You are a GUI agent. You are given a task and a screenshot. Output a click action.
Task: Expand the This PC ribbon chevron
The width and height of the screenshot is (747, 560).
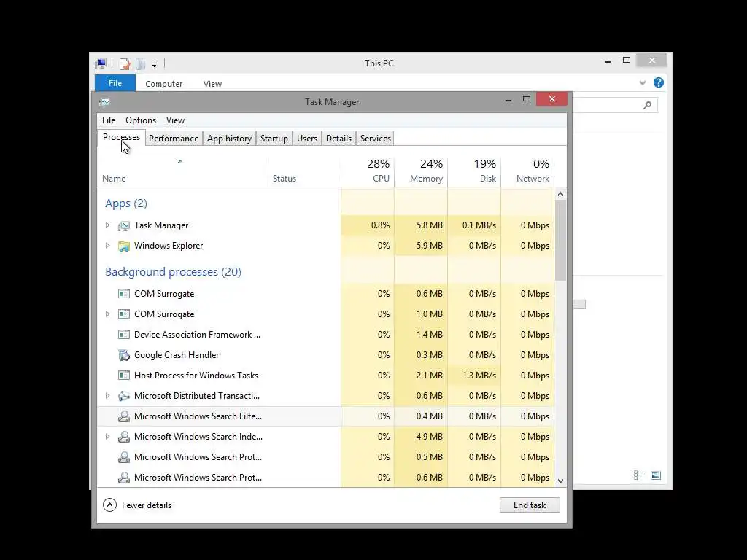[x=643, y=83]
